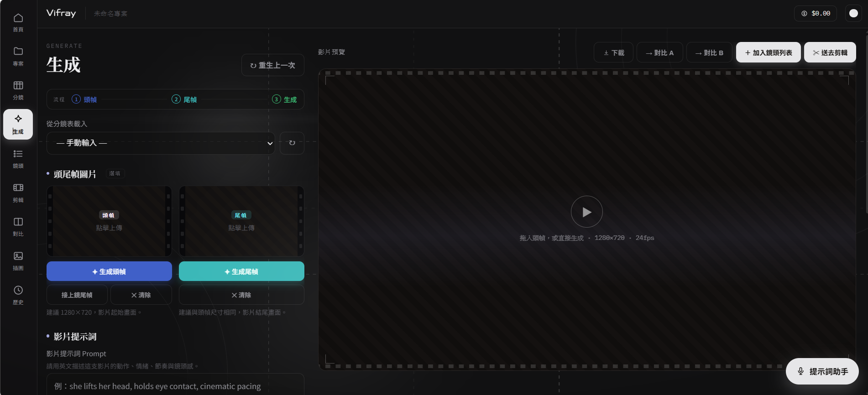Select step 2 尾幀 in the flow
The image size is (868, 395).
(x=184, y=99)
